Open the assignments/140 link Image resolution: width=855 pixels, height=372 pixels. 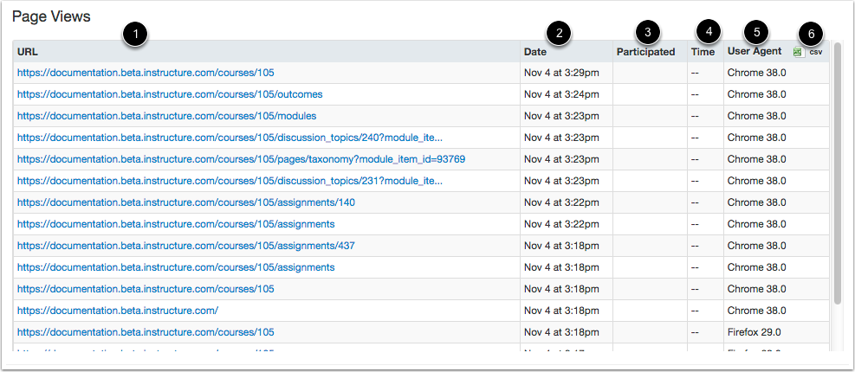tap(186, 202)
